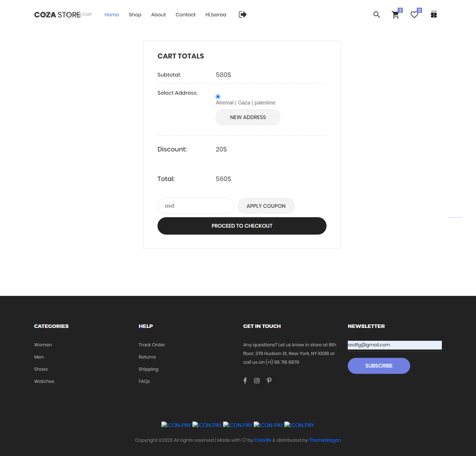Screen dimensions: 476x456
Task: Click the logout arrow icon
Action: (x=243, y=15)
